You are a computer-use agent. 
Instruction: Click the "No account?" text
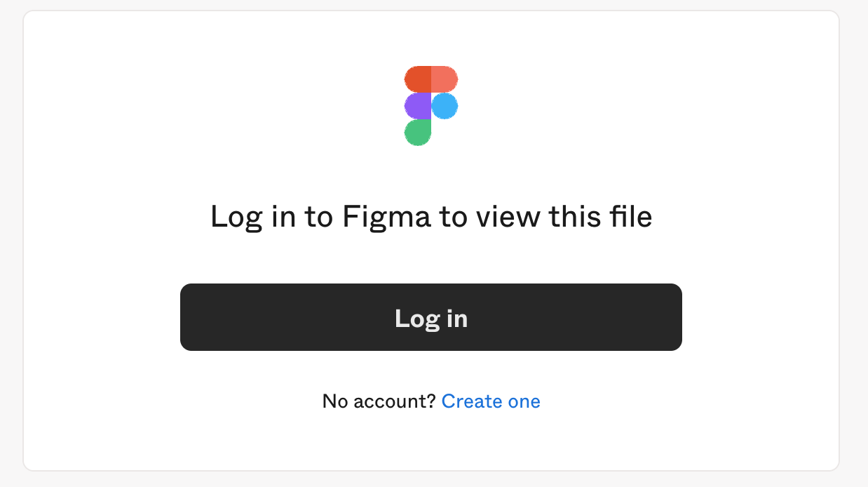pyautogui.click(x=379, y=401)
